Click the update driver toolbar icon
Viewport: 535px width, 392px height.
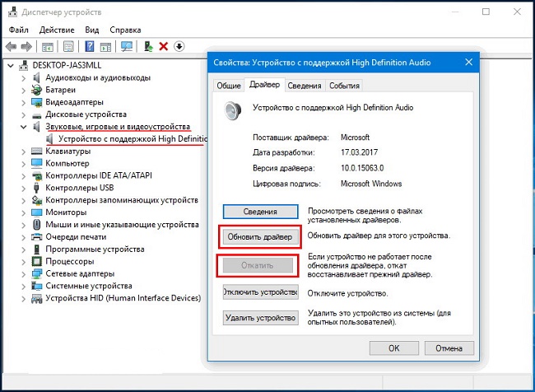tap(148, 46)
